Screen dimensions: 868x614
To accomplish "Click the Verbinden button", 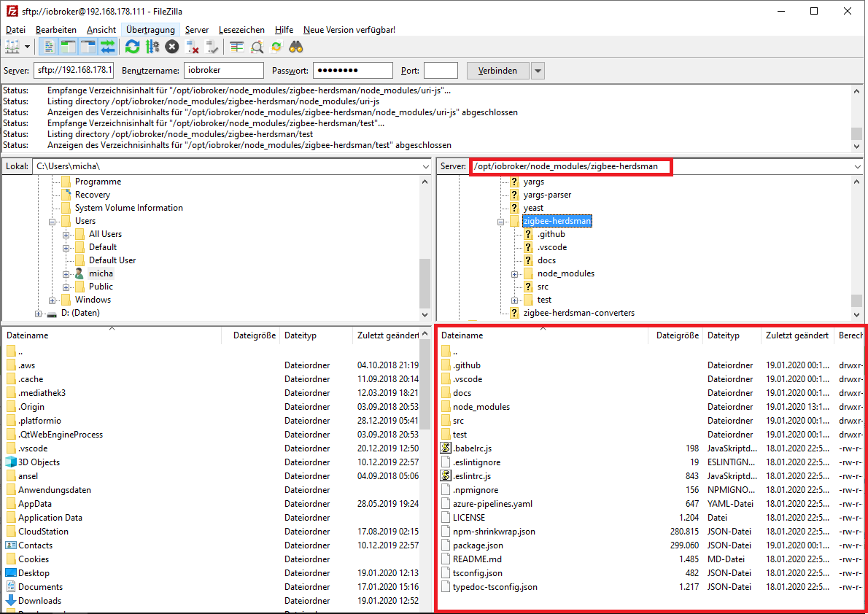I will tap(497, 70).
